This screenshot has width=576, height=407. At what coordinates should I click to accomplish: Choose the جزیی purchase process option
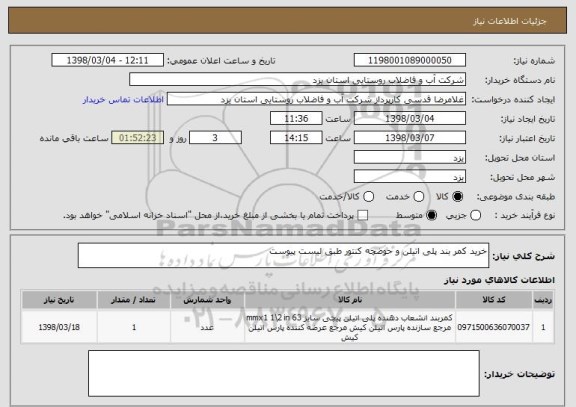click(x=475, y=215)
